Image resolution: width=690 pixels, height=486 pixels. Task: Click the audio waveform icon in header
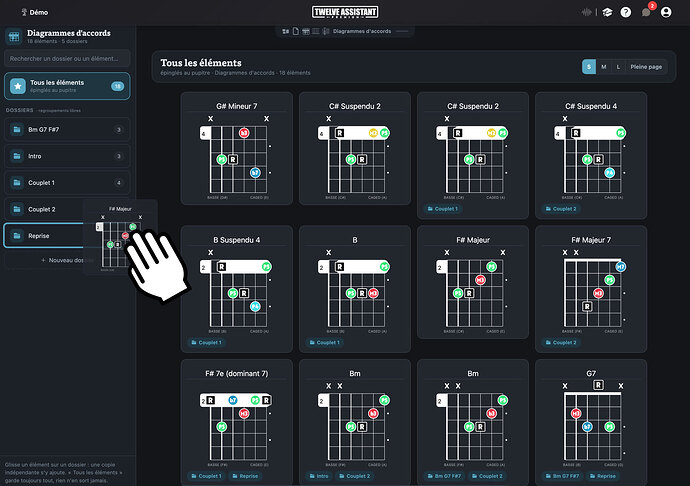(586, 12)
